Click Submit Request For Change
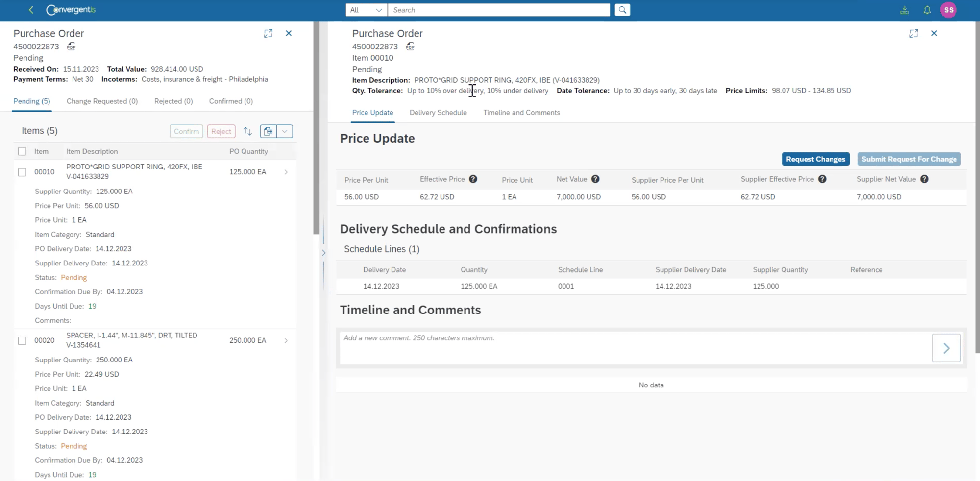 click(x=909, y=159)
